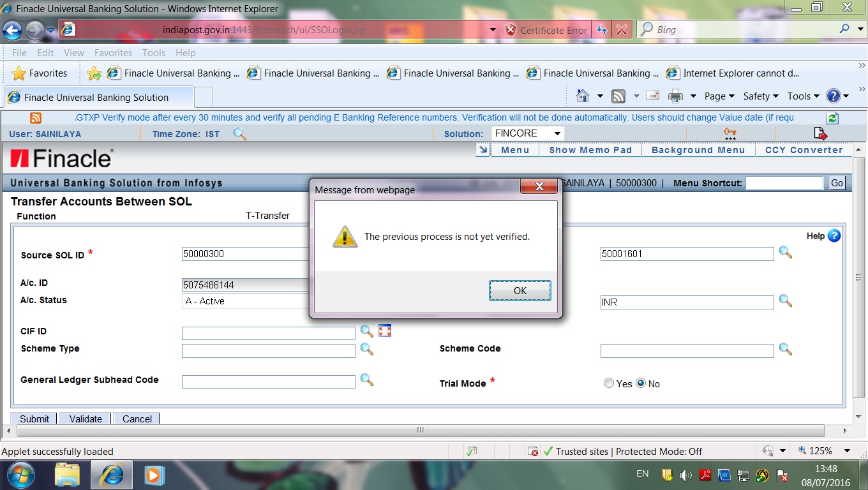Click the CCY Converter menu item

(x=804, y=150)
